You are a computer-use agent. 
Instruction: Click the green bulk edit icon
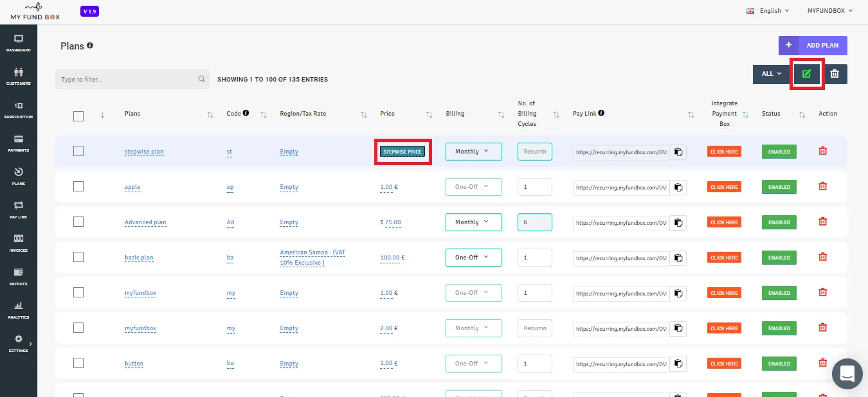click(806, 74)
